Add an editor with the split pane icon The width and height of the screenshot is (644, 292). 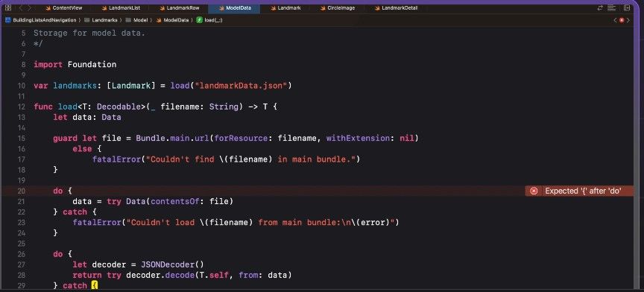(627, 7)
